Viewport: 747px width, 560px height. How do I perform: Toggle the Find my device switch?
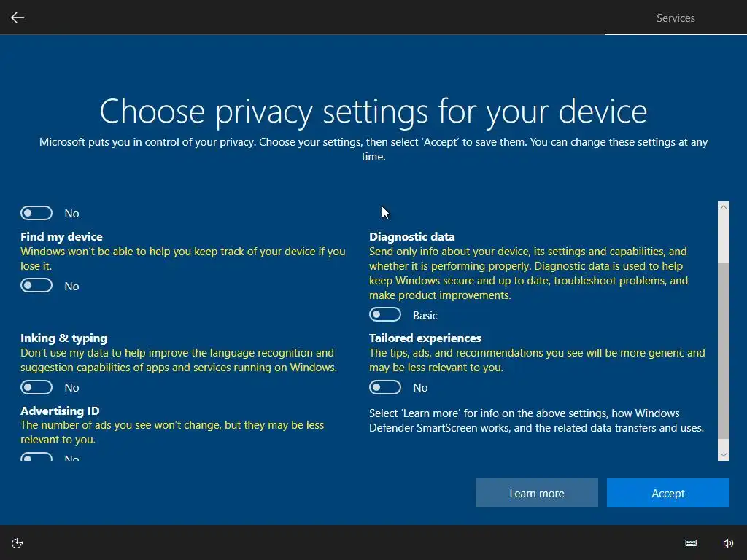pyautogui.click(x=36, y=286)
